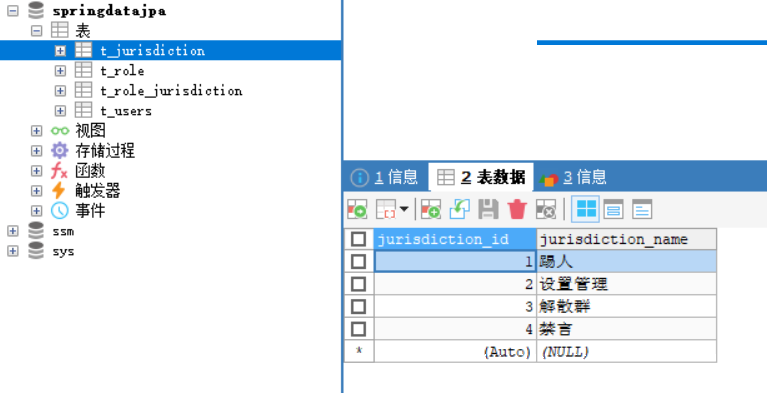This screenshot has height=393, width=767.
Task: Click the lightning bolt 触发器 icon
Action: [59, 190]
